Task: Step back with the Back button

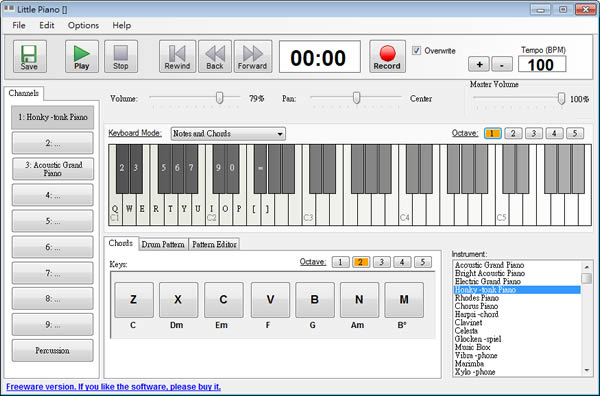Action: click(x=215, y=56)
